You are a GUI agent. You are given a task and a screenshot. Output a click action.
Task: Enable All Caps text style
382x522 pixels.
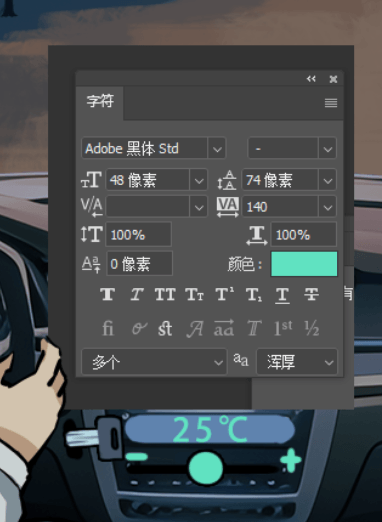point(165,295)
